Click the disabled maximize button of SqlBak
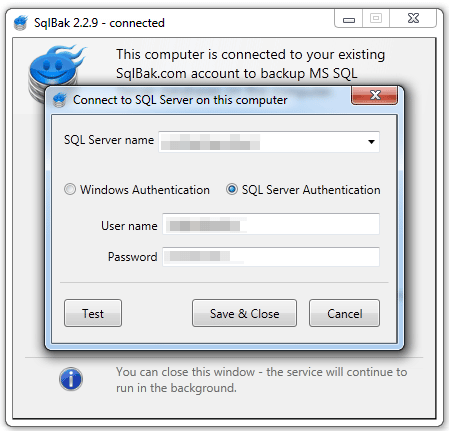This screenshot has width=449, height=431. tap(376, 18)
